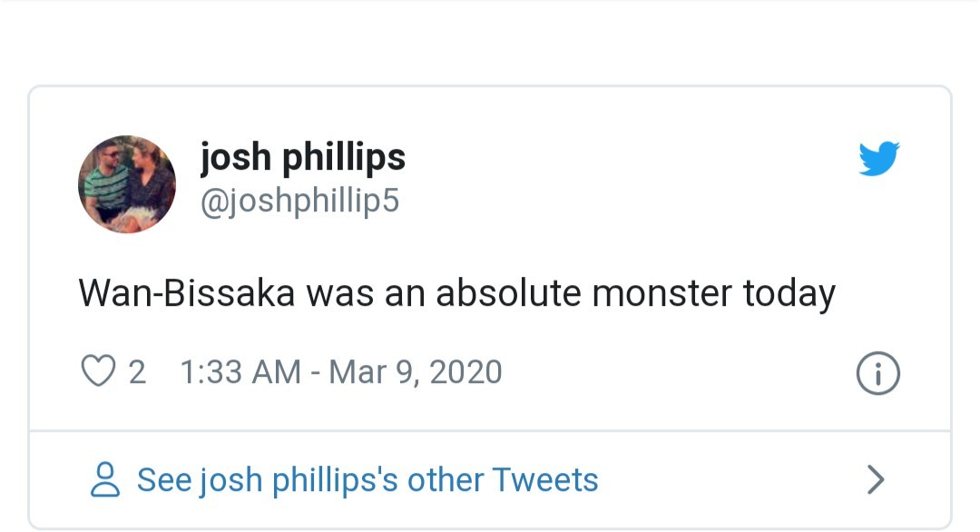This screenshot has height=532, width=980.
Task: Click the @joshphillip5 handle
Action: (x=300, y=200)
